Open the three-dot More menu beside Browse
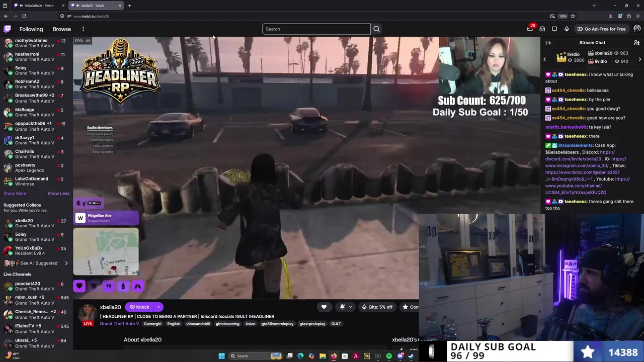 click(x=83, y=29)
